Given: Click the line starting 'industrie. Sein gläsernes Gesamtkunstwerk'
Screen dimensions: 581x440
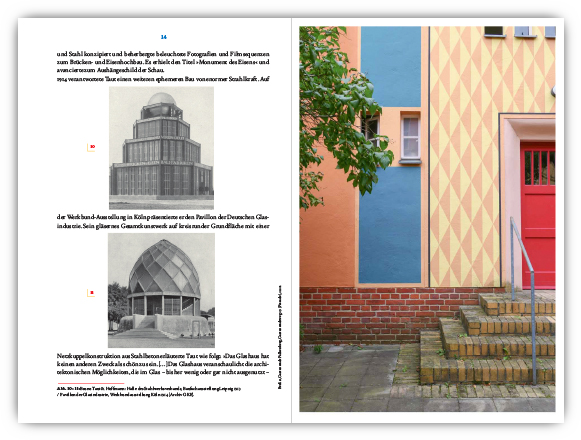Looking at the screenshot, I should pyautogui.click(x=163, y=226).
